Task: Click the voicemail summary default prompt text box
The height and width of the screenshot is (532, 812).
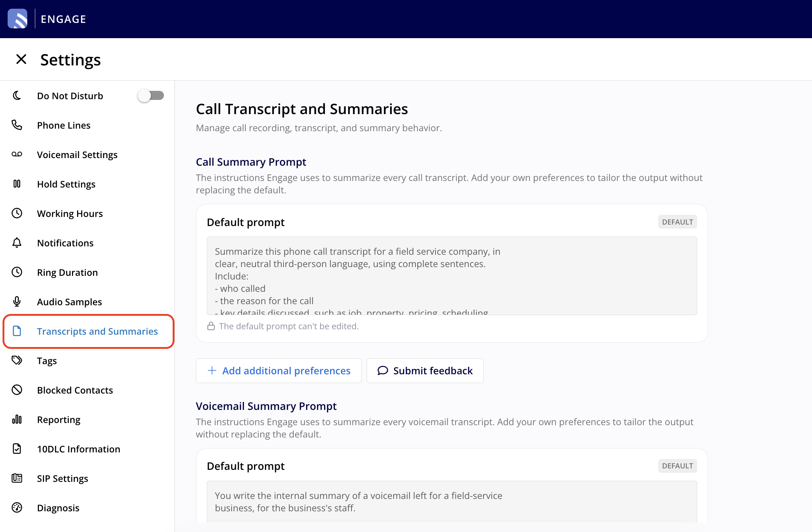Action: coord(452,502)
